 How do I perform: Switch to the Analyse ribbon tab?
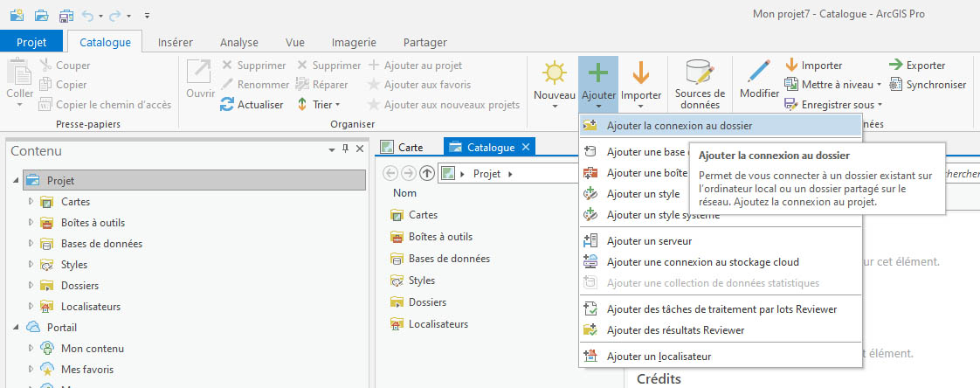(x=238, y=42)
